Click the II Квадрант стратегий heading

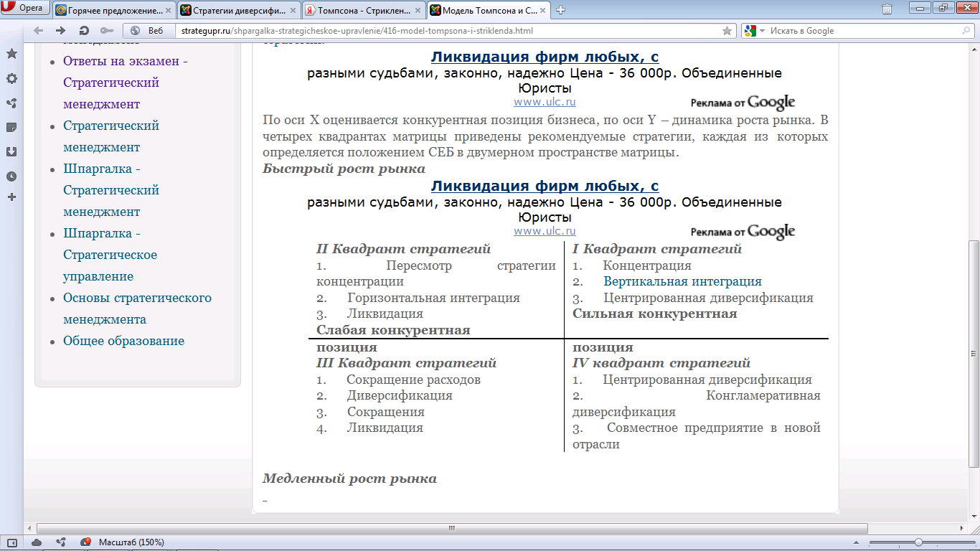click(403, 249)
